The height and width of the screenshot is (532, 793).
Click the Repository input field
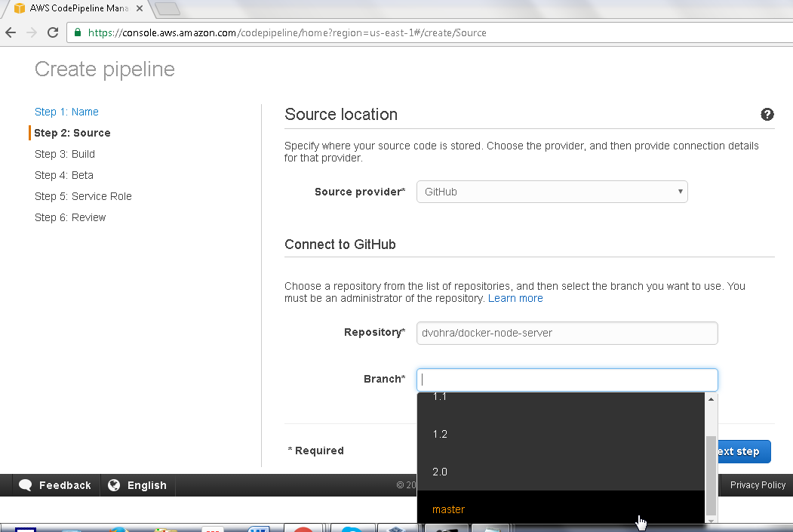click(567, 334)
